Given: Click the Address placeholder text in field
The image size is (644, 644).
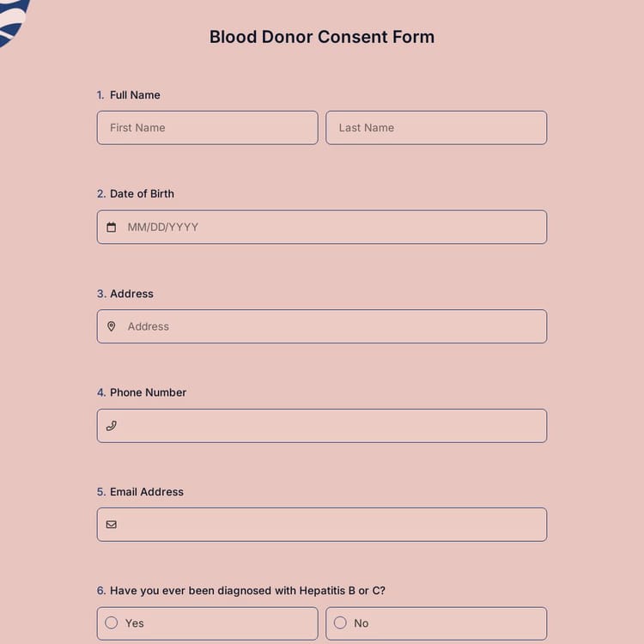Looking at the screenshot, I should point(149,326).
